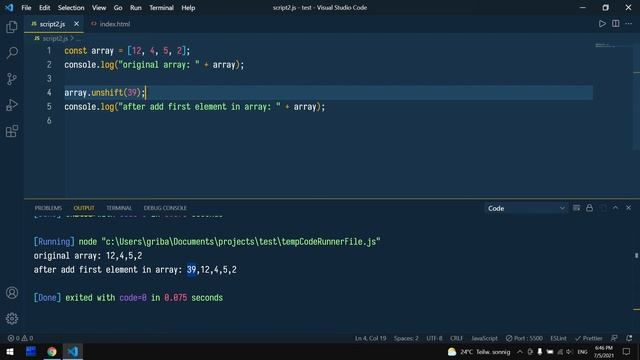Open Chrome from the taskbar

52,351
